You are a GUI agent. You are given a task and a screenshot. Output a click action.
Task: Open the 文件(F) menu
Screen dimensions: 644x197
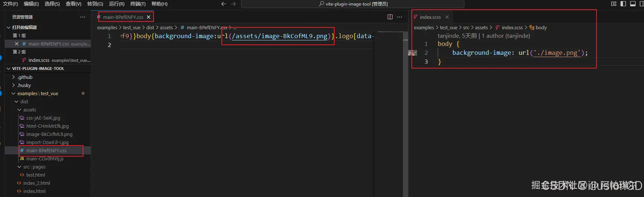pos(10,4)
